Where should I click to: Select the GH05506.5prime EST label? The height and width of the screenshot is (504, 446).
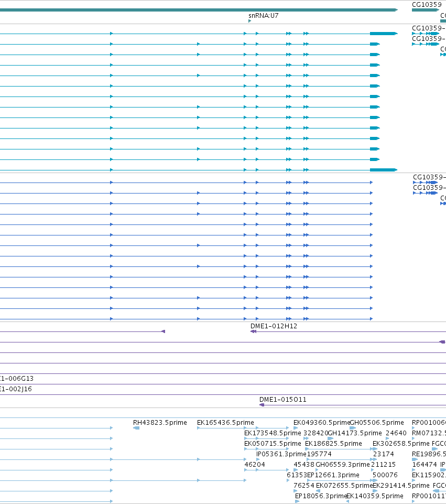pyautogui.click(x=377, y=422)
